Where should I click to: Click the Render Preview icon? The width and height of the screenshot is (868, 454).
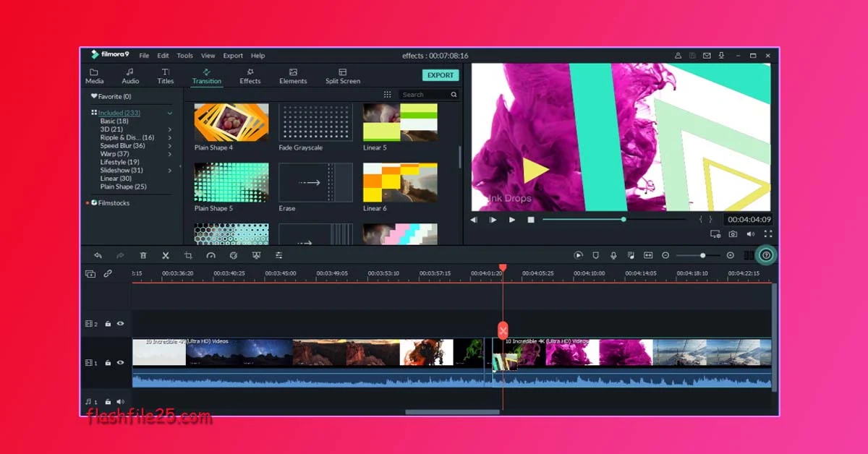tap(579, 255)
